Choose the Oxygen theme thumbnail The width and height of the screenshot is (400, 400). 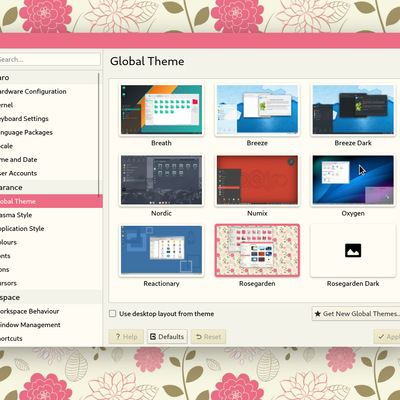click(x=353, y=180)
